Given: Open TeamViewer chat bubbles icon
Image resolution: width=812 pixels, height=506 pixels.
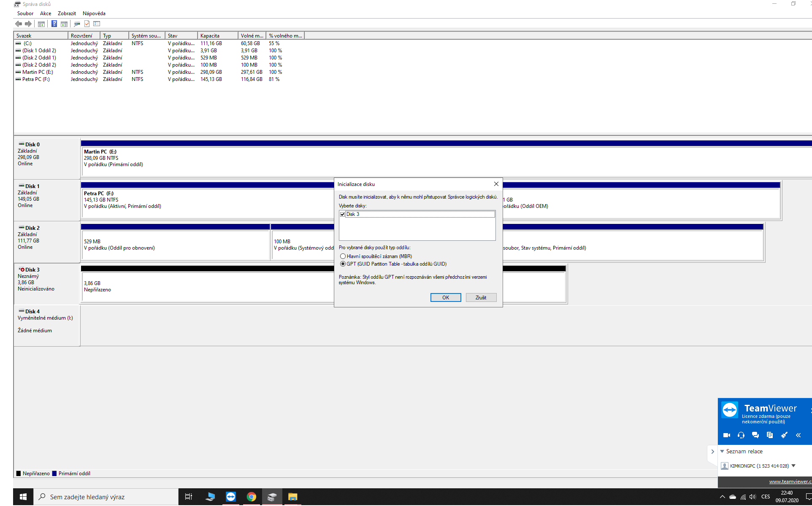Looking at the screenshot, I should click(755, 435).
